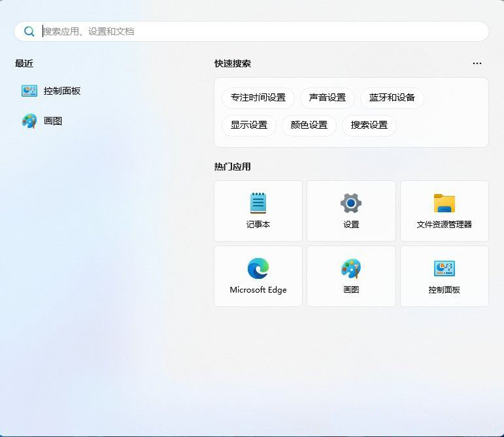Select the 显示设置 quick search chip
Screen dimensions: 504x437
(249, 125)
